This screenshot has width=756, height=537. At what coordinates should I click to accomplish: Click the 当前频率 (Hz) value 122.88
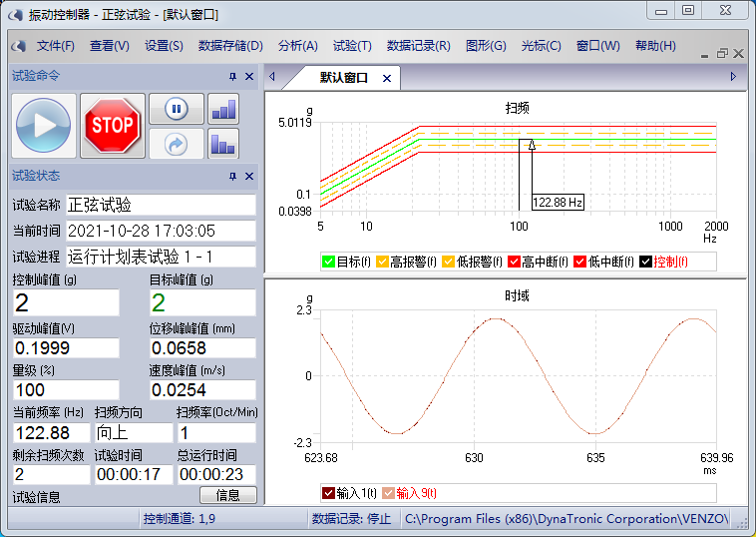click(x=52, y=433)
